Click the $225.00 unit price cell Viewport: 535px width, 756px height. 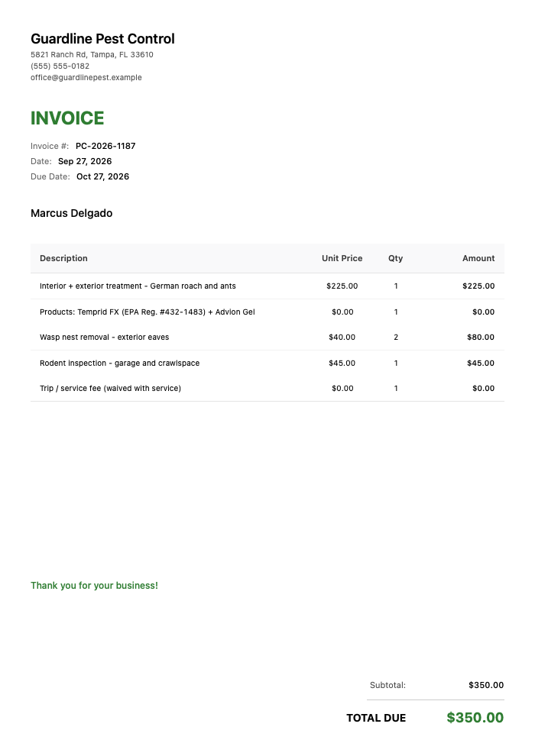point(342,286)
